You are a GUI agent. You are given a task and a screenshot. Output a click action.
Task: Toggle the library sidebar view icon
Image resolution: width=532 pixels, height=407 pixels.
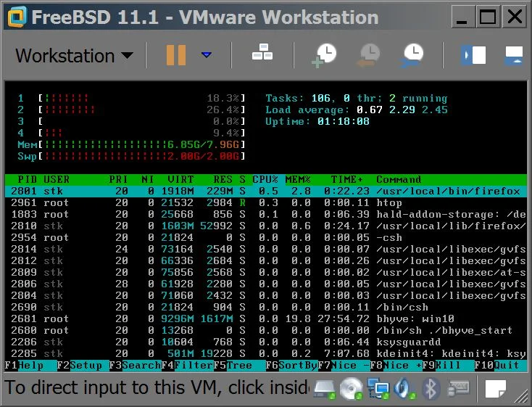pyautogui.click(x=473, y=55)
